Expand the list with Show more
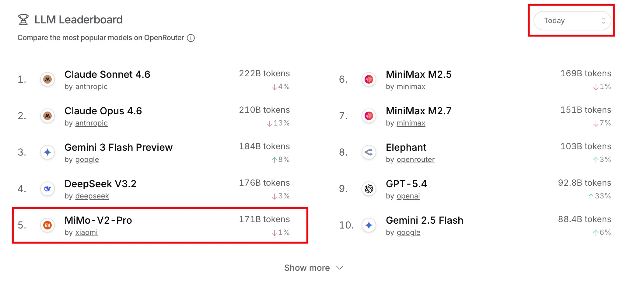 pos(307,268)
